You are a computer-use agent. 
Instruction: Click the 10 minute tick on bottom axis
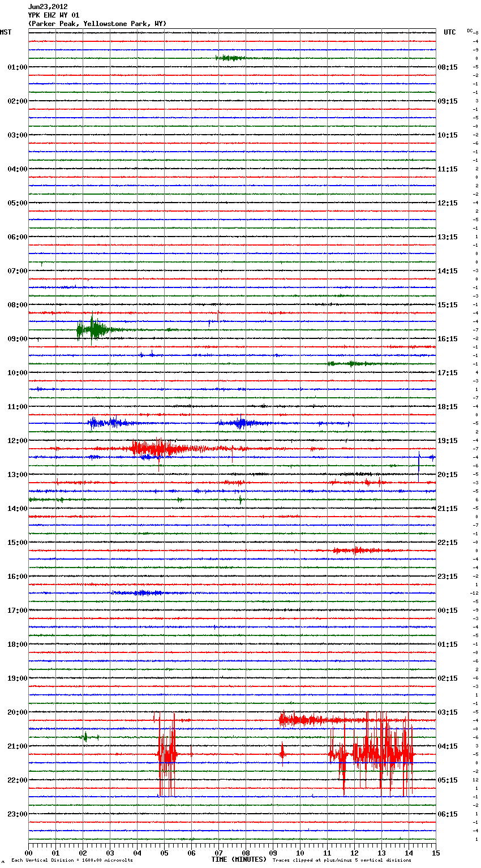pyautogui.click(x=300, y=853)
